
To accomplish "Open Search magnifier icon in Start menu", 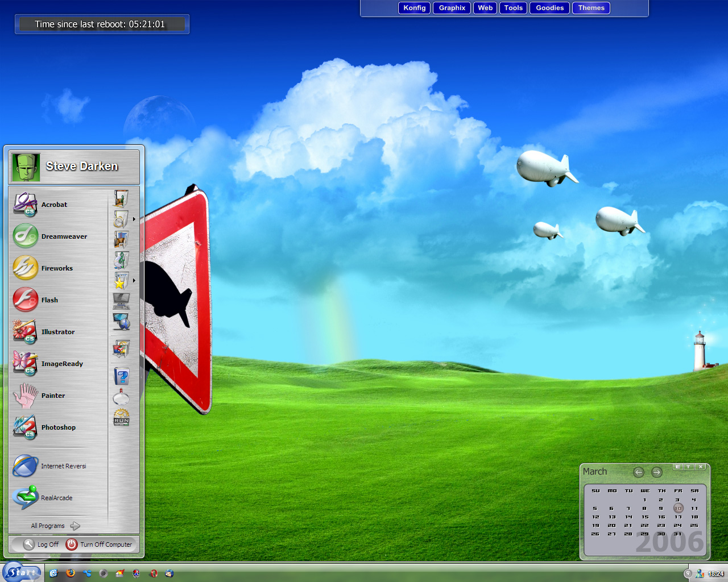I will pyautogui.click(x=121, y=397).
